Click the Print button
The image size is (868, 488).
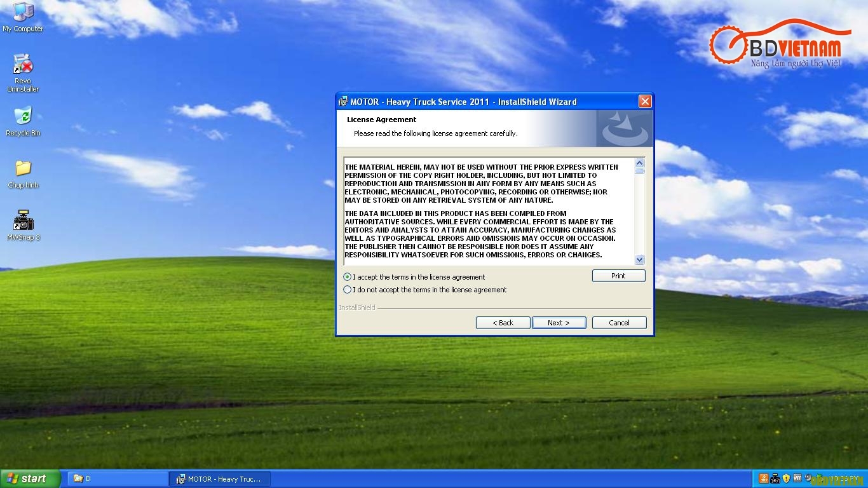click(618, 276)
